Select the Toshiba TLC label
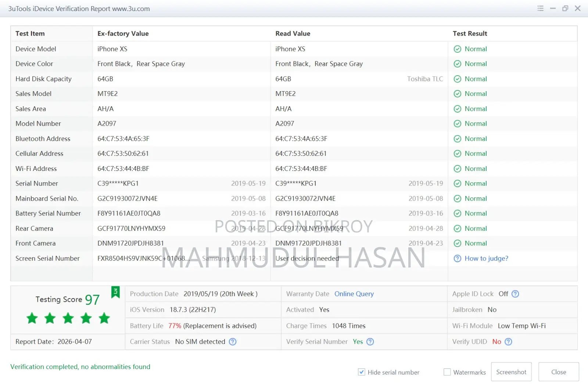 pyautogui.click(x=425, y=79)
